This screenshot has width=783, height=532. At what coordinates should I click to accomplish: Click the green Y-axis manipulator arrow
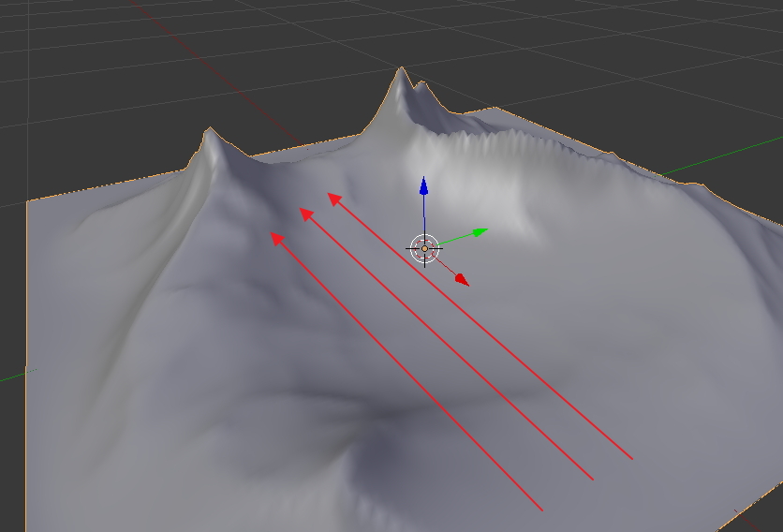(x=480, y=232)
